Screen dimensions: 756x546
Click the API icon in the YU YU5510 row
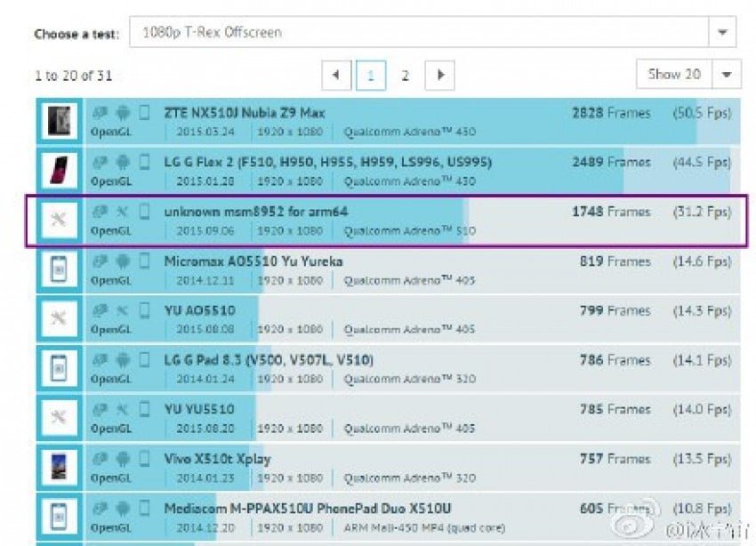100,409
